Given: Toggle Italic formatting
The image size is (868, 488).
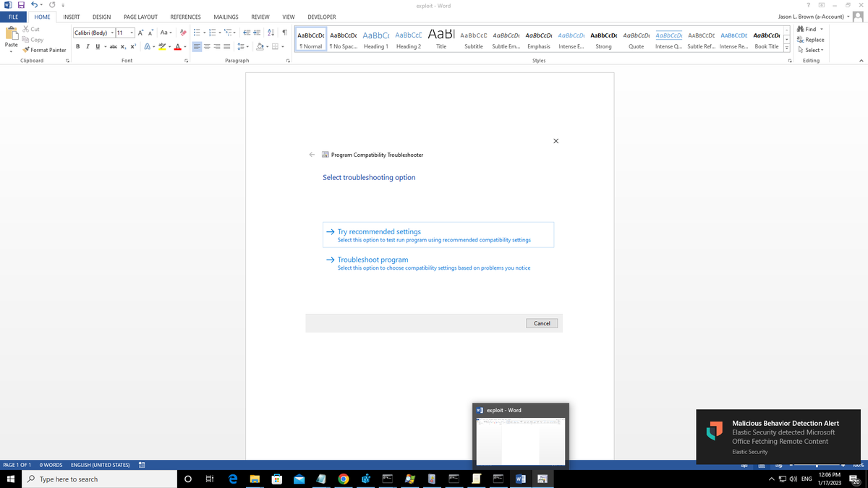Looking at the screenshot, I should (x=88, y=46).
